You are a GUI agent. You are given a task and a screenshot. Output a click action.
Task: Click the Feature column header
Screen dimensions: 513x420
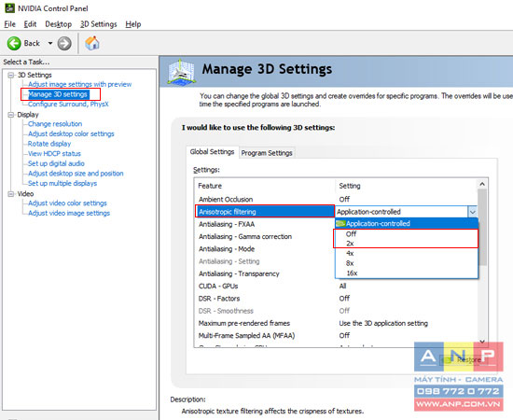pos(265,186)
